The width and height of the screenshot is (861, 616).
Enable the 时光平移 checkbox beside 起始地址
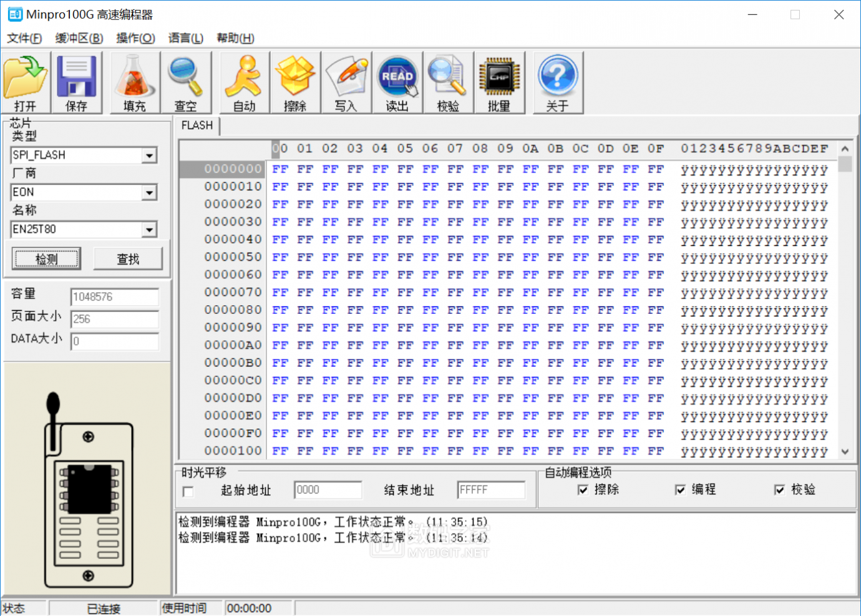click(188, 492)
